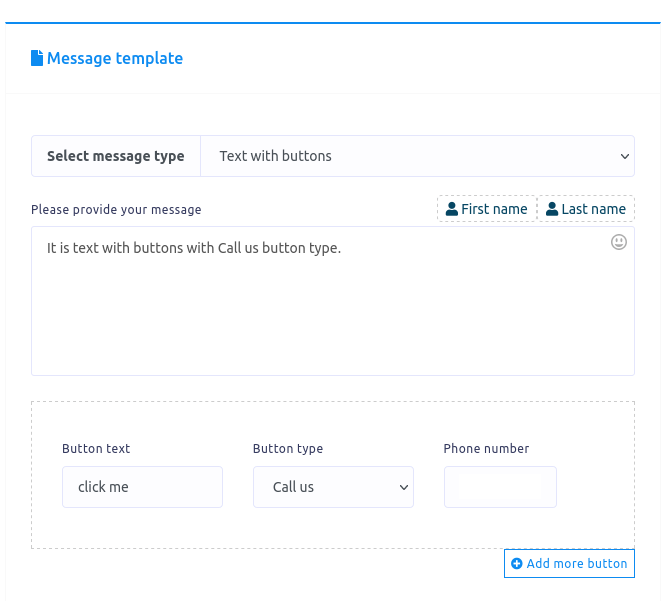This screenshot has height=601, width=662.
Task: Click the person icon beside First name
Action: pyautogui.click(x=451, y=209)
